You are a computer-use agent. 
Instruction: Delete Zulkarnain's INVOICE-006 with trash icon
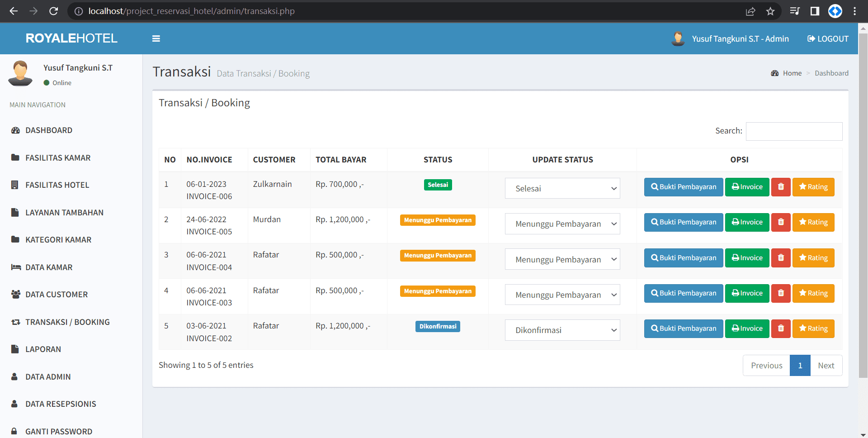(780, 187)
